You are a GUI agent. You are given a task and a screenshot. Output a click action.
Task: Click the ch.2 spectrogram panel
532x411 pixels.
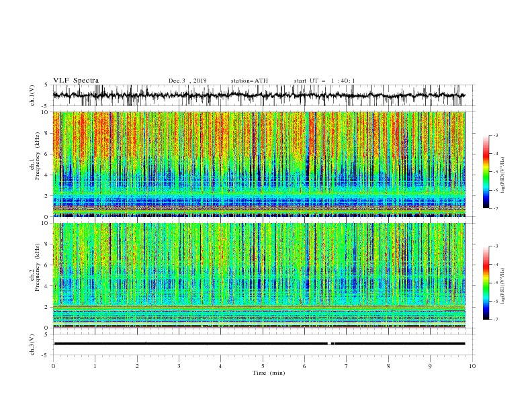(259, 275)
